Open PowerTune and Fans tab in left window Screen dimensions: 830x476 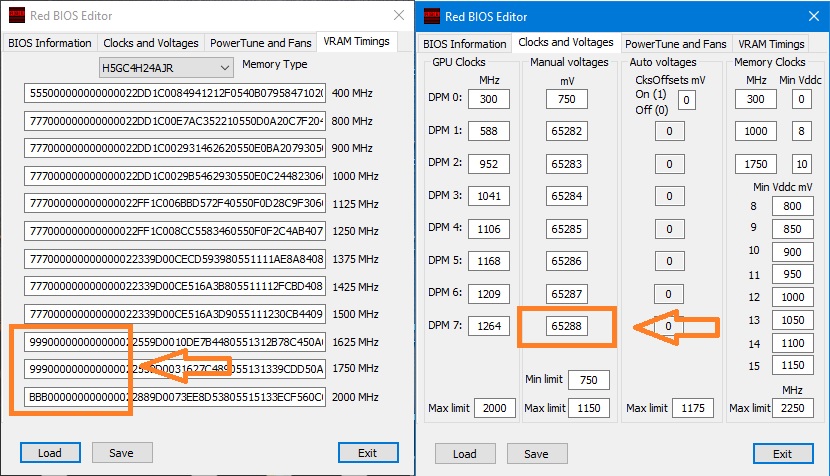(x=260, y=43)
